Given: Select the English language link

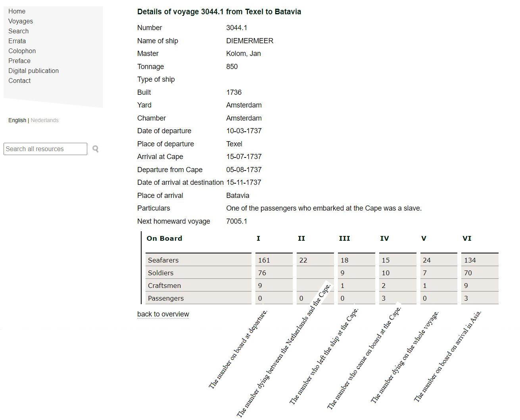Looking at the screenshot, I should 17,120.
